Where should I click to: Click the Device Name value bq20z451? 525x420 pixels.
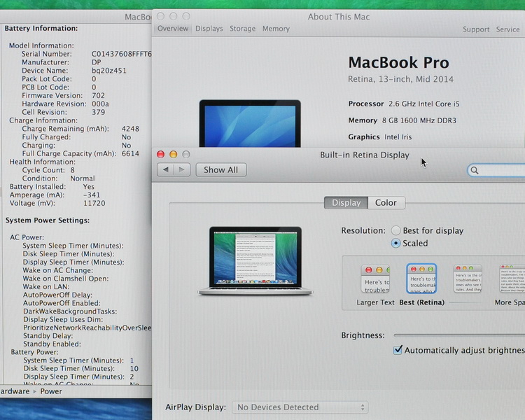coord(108,71)
